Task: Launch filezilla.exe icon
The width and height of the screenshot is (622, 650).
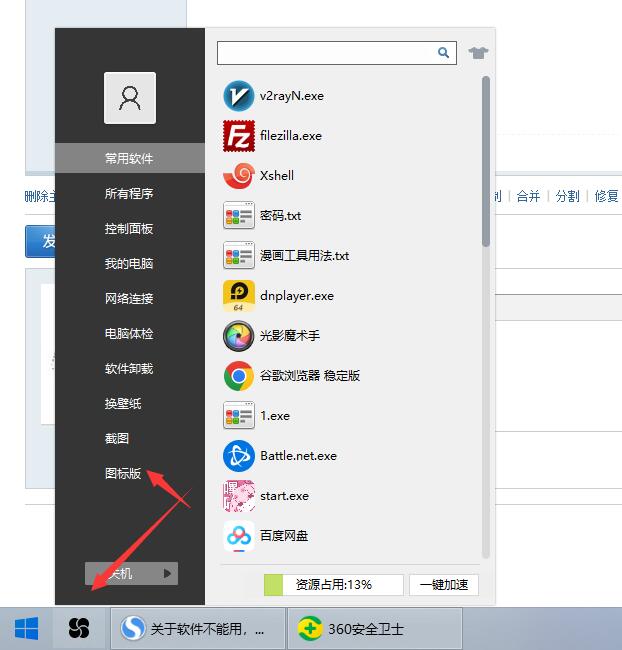Action: 239,136
